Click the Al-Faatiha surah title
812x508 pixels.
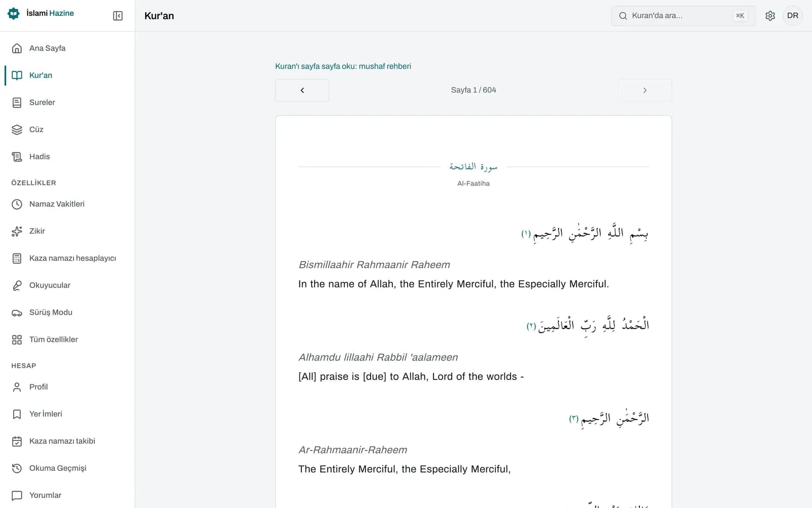point(473,183)
